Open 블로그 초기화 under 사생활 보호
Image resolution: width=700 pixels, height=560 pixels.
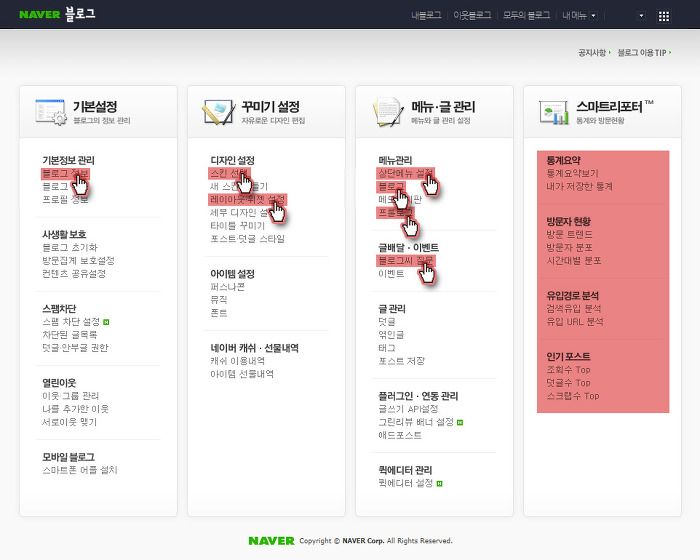click(x=70, y=247)
